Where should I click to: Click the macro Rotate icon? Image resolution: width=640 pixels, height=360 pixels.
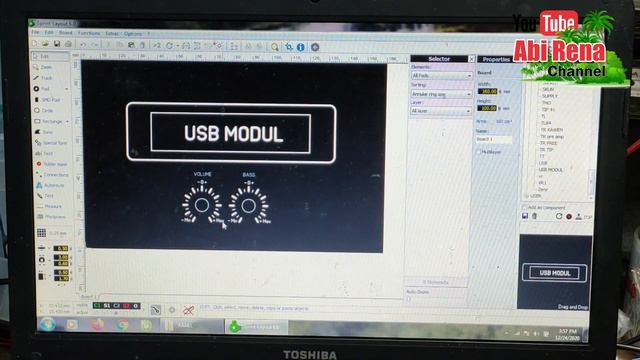click(559, 216)
